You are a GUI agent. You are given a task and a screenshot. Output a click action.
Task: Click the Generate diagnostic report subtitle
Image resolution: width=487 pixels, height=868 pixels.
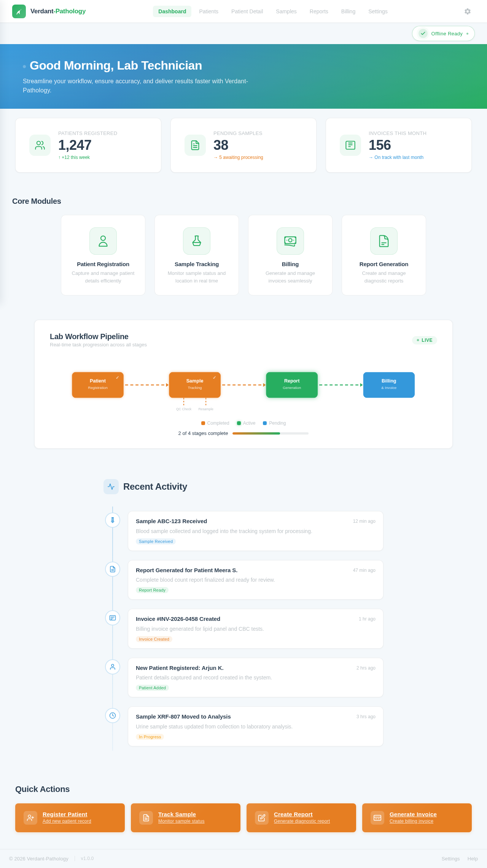(302, 821)
